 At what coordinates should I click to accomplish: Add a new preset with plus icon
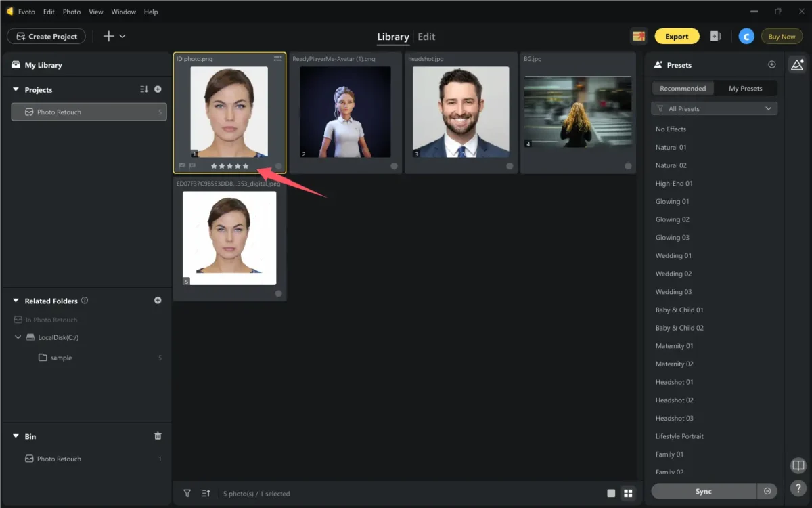click(771, 65)
